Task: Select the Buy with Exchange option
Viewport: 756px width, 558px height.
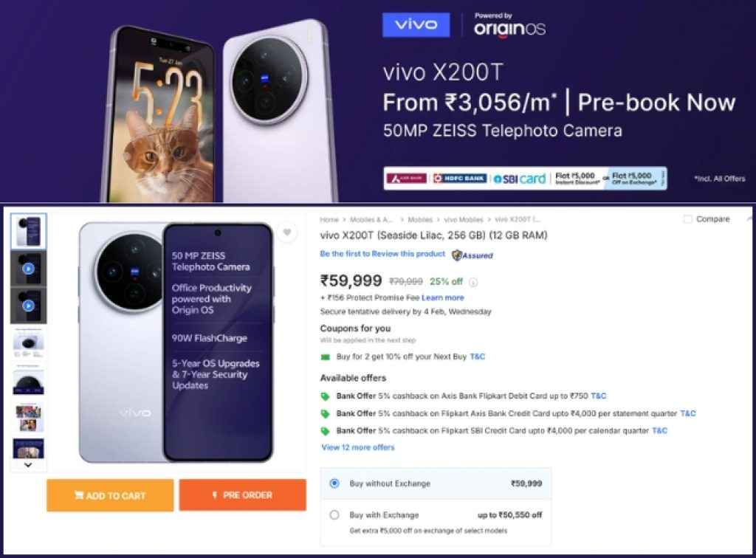Action: [x=334, y=515]
